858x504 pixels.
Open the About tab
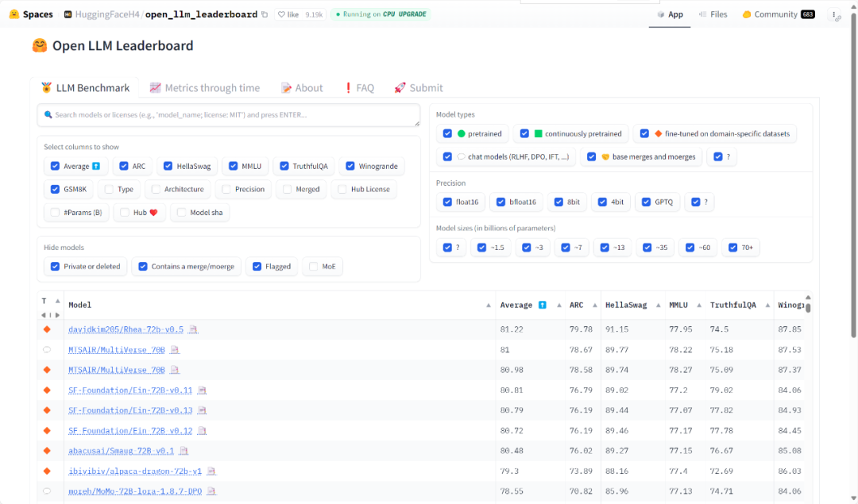tap(302, 88)
